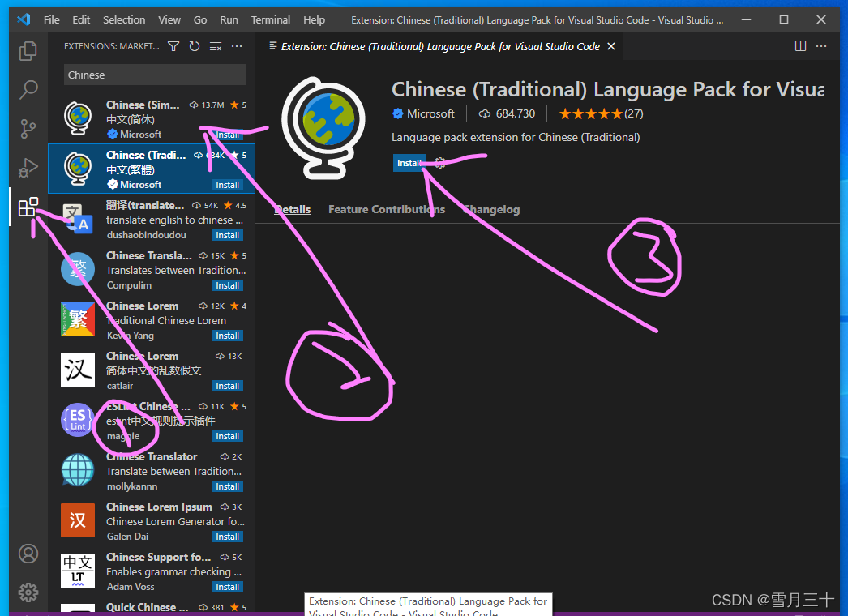Screen dimensions: 848x616
Task: Install the Traditional Chinese pack from details page
Action: point(409,163)
